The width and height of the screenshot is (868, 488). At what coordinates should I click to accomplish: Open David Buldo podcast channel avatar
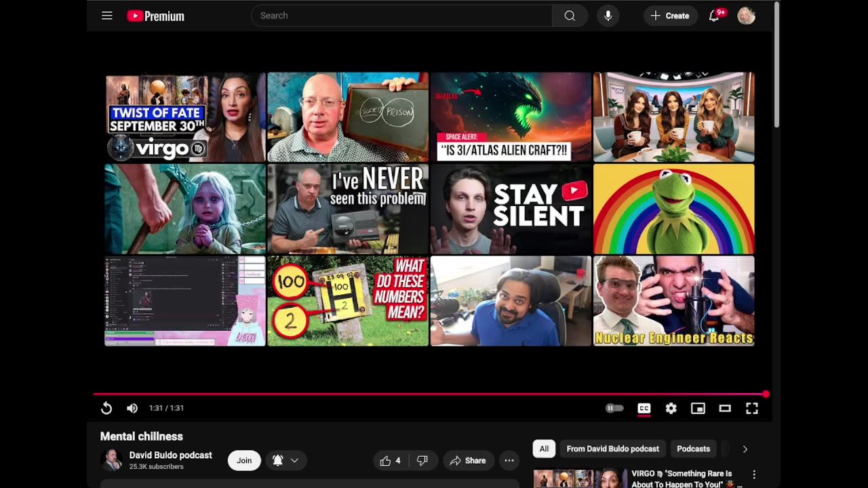[111, 460]
